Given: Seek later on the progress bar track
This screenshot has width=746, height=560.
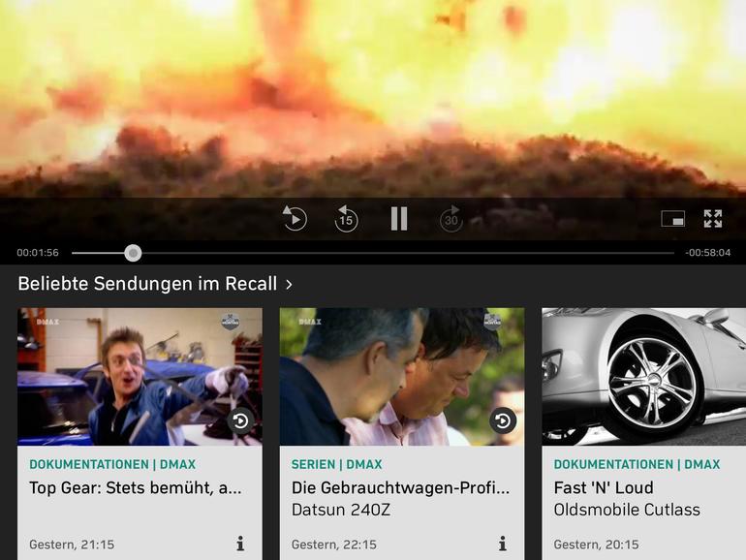Looking at the screenshot, I should coord(408,253).
